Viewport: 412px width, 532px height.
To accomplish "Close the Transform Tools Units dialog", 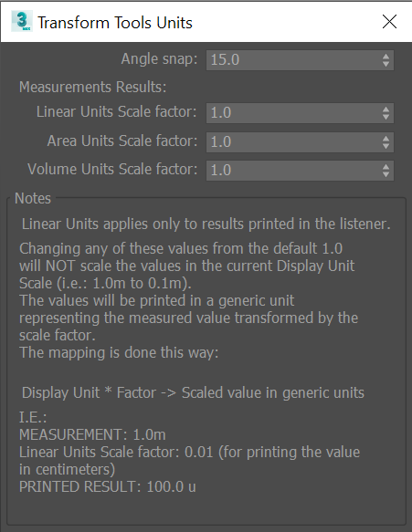I will (389, 22).
